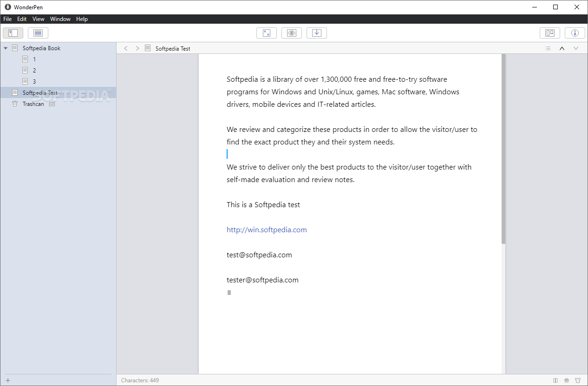588x386 pixels.
Task: Open the Edit menu
Action: (x=22, y=19)
